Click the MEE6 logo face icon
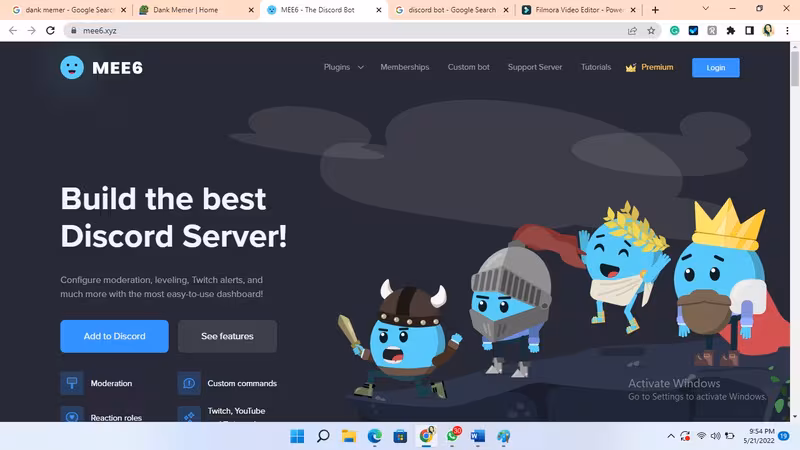This screenshot has height=450, width=800. (x=72, y=67)
